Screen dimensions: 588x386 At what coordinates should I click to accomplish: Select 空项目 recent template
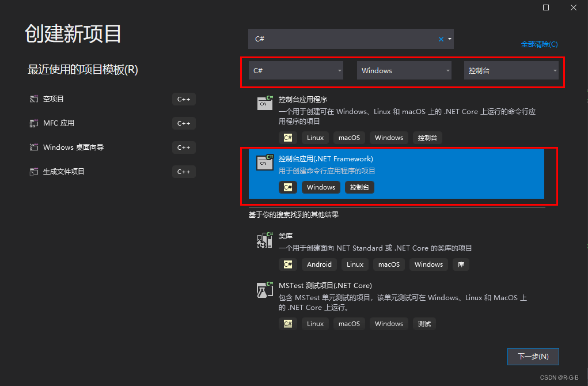pyautogui.click(x=112, y=99)
